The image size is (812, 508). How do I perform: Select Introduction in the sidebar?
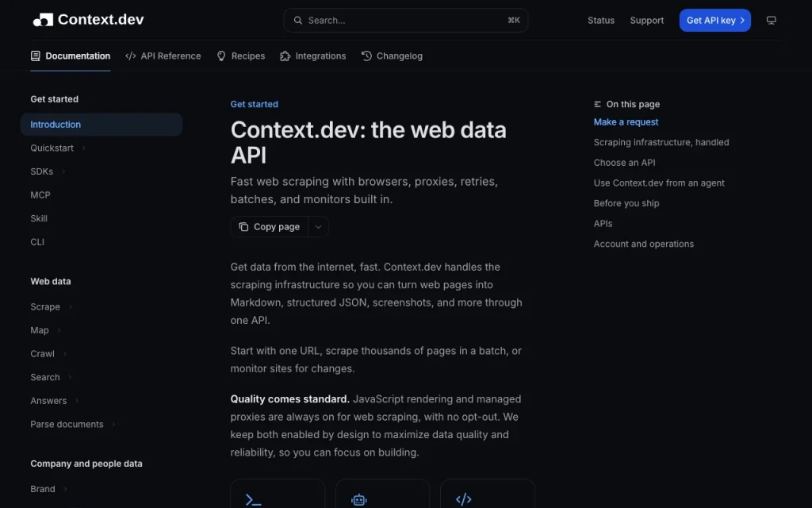(101, 125)
